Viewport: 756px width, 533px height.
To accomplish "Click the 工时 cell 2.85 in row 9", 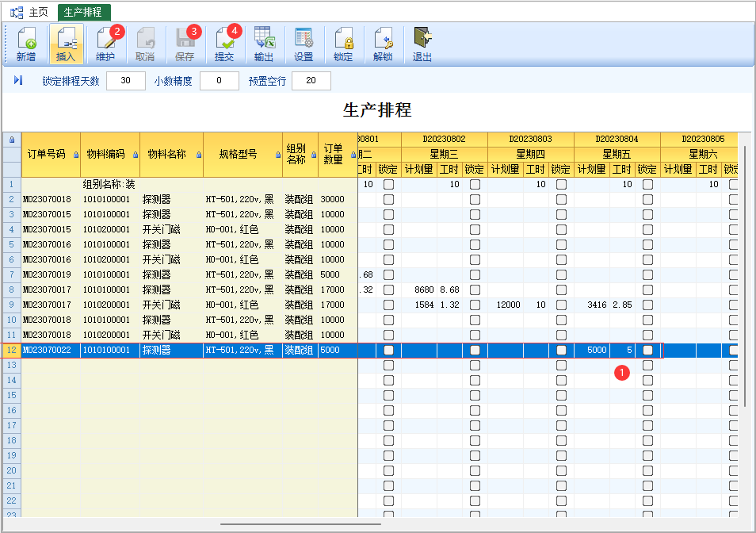I will coord(622,305).
